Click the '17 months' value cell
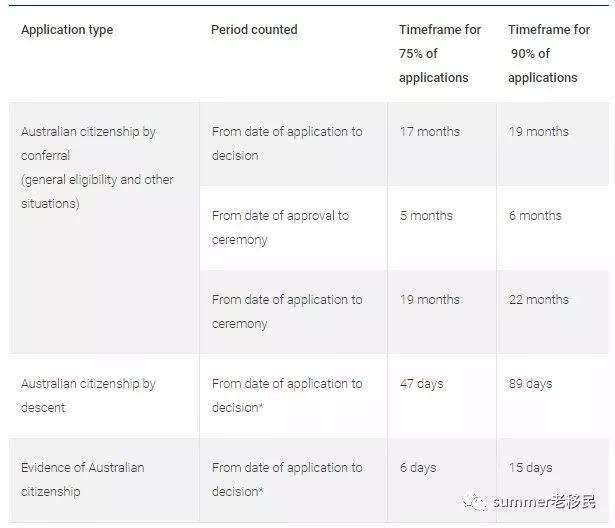The image size is (615, 528). pos(442,144)
